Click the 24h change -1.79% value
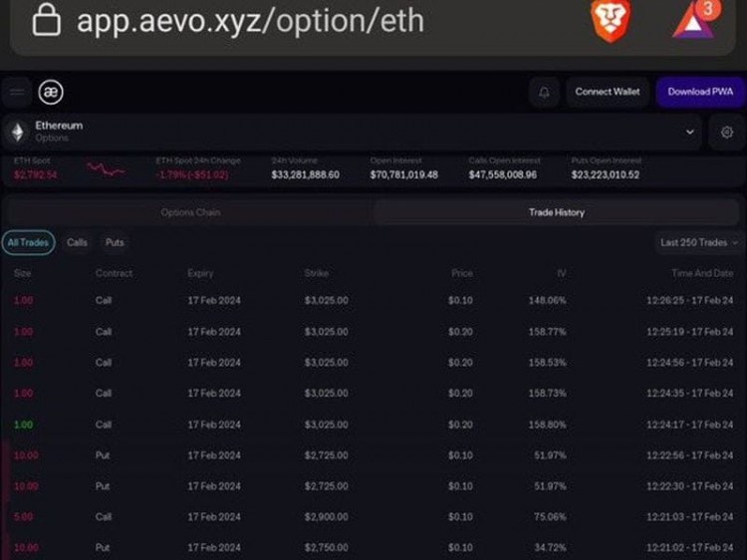The height and width of the screenshot is (560, 747). point(192,175)
